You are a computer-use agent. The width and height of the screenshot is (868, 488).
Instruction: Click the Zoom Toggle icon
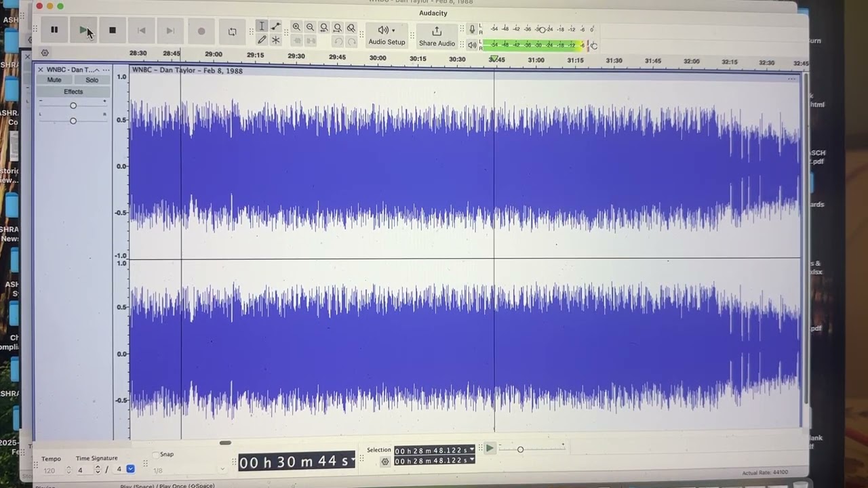[x=351, y=28]
